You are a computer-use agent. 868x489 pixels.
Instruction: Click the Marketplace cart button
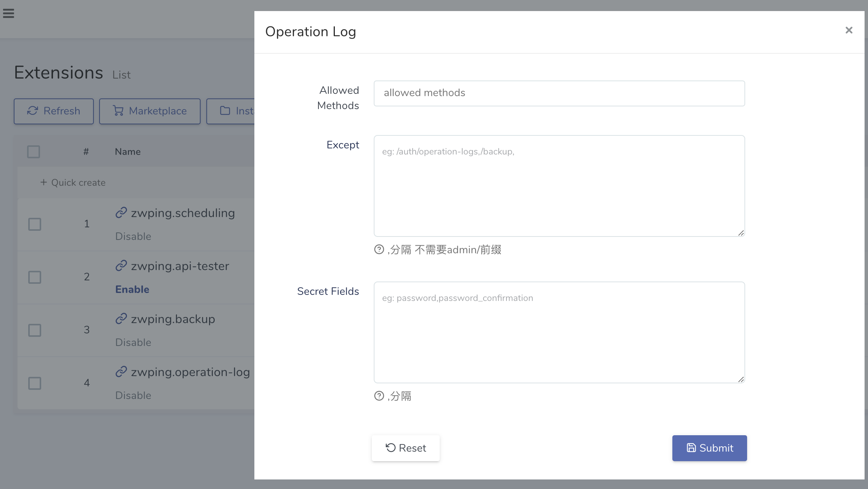click(149, 111)
